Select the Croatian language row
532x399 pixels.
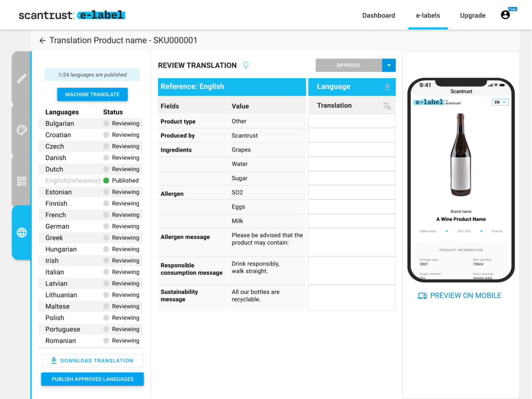[91, 135]
